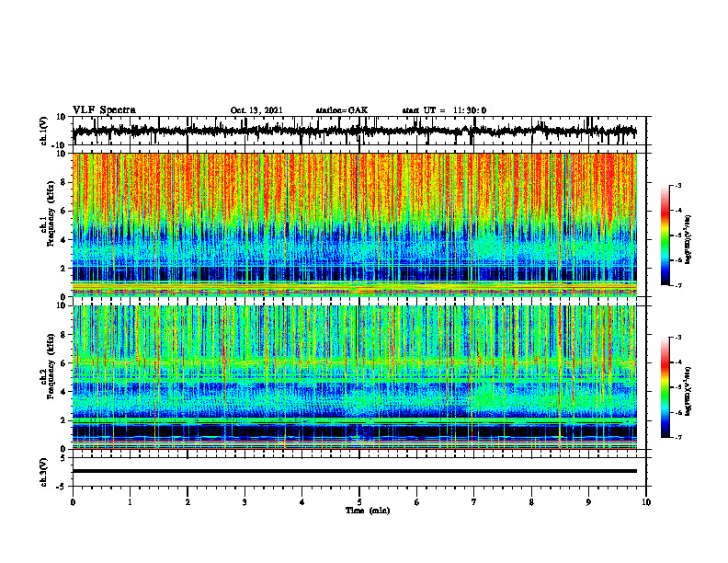Click the ch.1 waveform trace panel
Image resolution: width=728 pixels, height=563 pixels.
(x=359, y=131)
